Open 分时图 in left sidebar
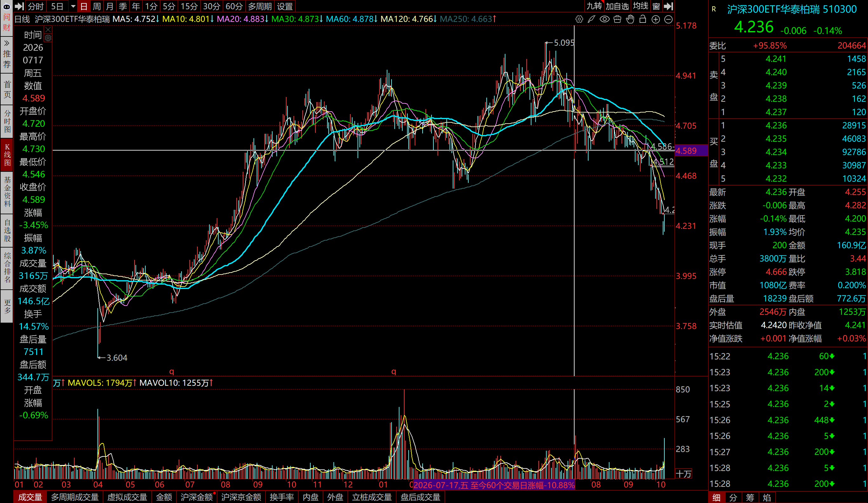Viewport: 868px width, 503px height. point(7,121)
